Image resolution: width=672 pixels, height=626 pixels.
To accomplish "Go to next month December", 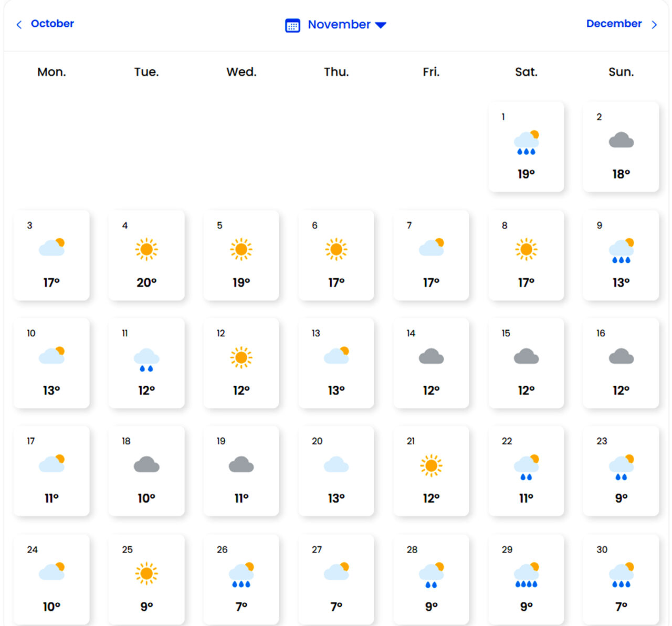I will click(614, 24).
